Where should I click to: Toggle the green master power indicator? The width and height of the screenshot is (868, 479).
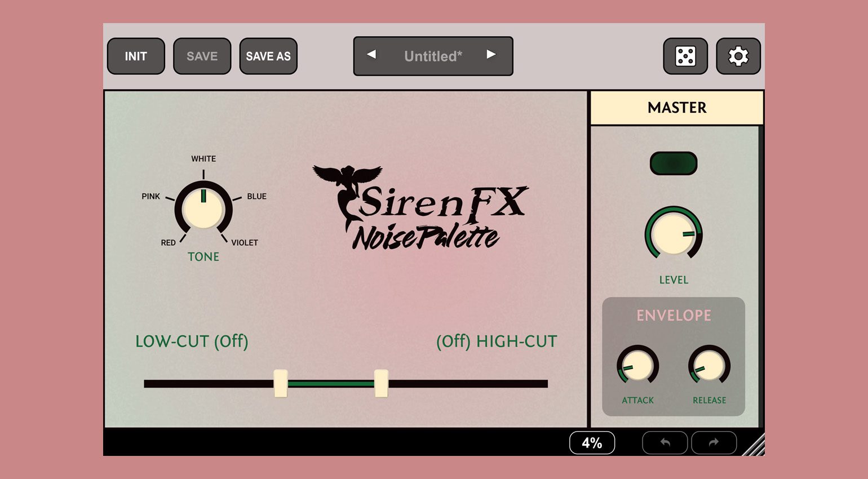pyautogui.click(x=674, y=163)
